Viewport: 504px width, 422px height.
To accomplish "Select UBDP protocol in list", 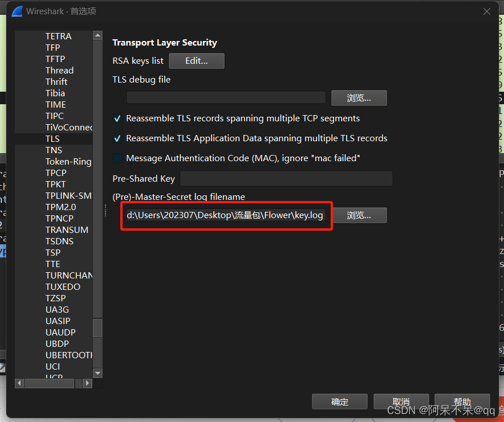I will [x=57, y=344].
